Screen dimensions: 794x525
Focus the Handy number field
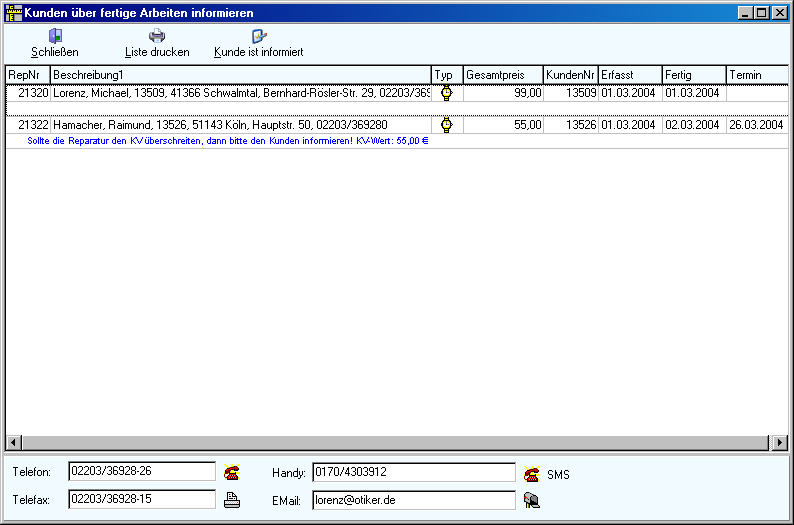(413, 472)
